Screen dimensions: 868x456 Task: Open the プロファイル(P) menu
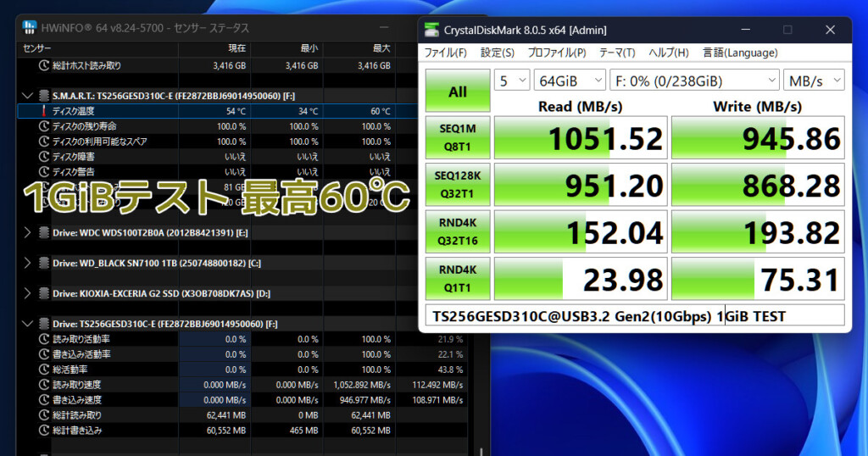click(x=556, y=53)
